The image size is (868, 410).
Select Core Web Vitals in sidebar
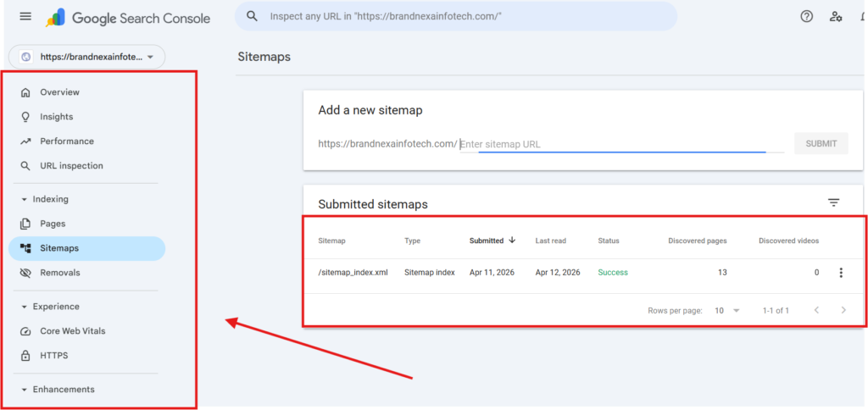pos(72,331)
